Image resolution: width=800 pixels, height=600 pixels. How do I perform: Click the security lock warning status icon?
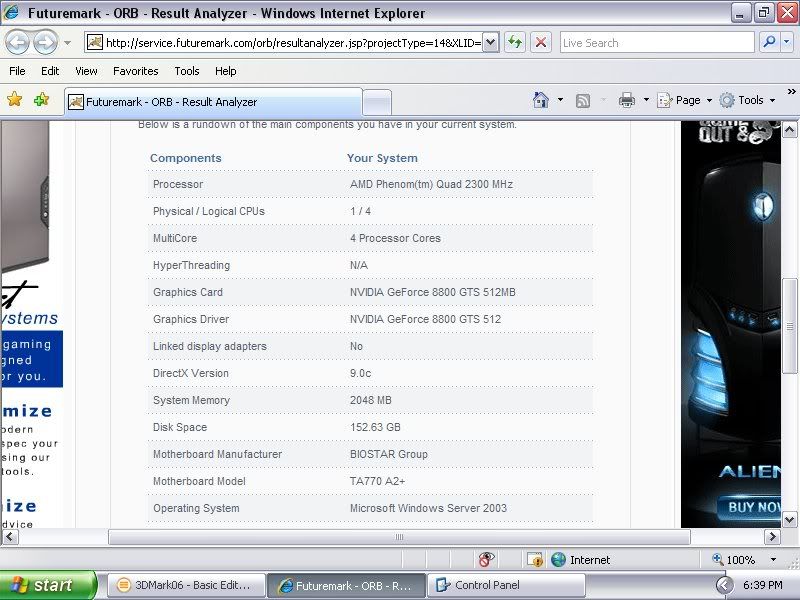(534, 560)
